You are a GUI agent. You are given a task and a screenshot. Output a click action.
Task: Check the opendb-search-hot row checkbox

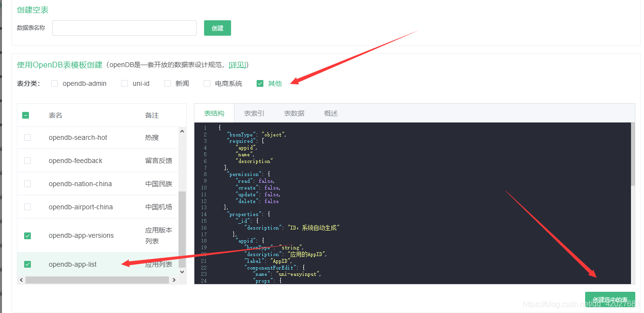coord(27,137)
